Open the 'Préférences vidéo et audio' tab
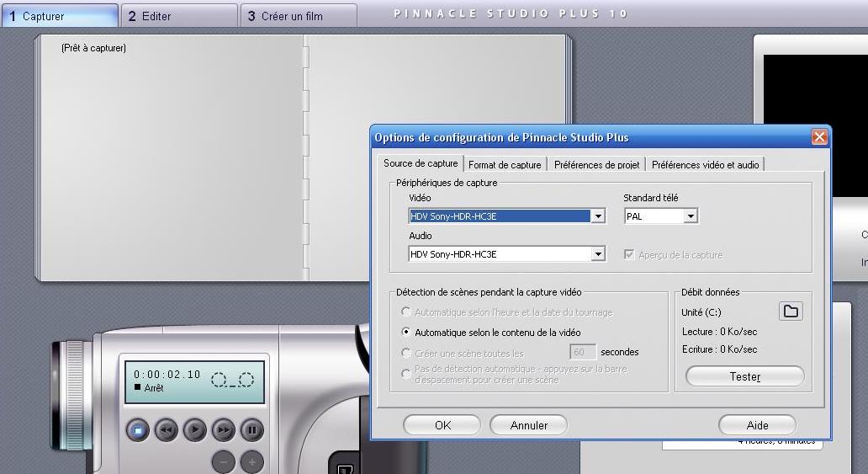868x474 pixels. 705,165
